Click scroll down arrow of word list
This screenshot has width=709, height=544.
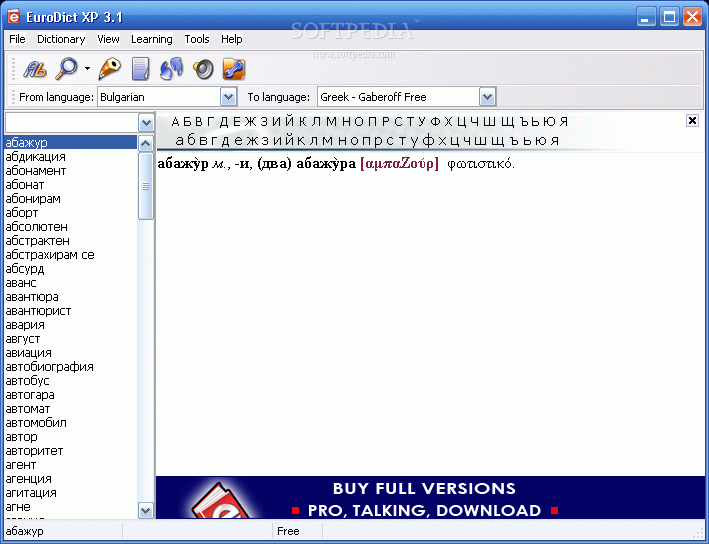pos(146,511)
